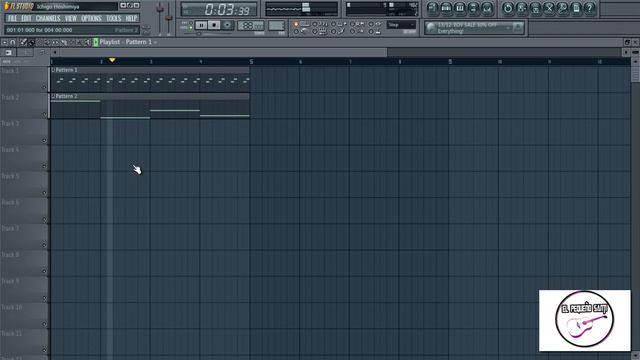The height and width of the screenshot is (360, 640).
Task: Show the browser via shortcut icon
Action: pyautogui.click(x=473, y=8)
